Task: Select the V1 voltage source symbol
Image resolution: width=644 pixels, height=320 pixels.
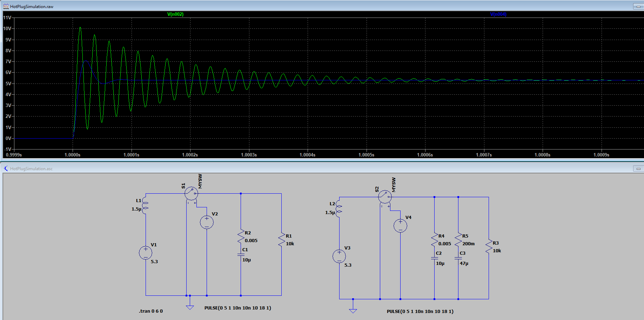Action: (146, 253)
